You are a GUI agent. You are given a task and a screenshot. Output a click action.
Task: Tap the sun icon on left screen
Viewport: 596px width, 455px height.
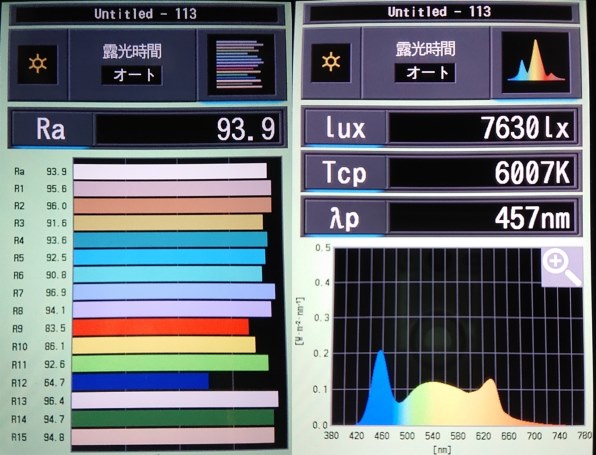coord(37,64)
